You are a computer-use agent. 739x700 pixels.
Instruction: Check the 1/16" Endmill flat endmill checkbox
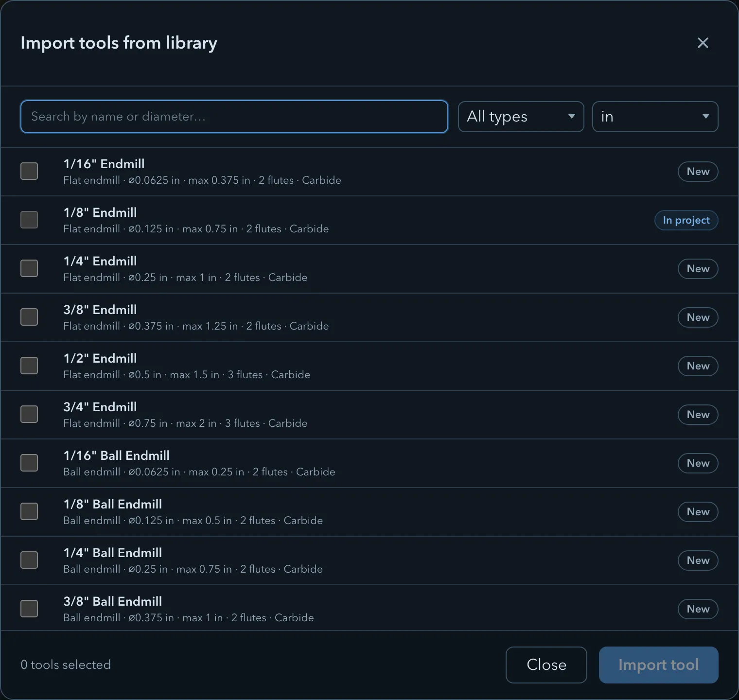click(29, 171)
